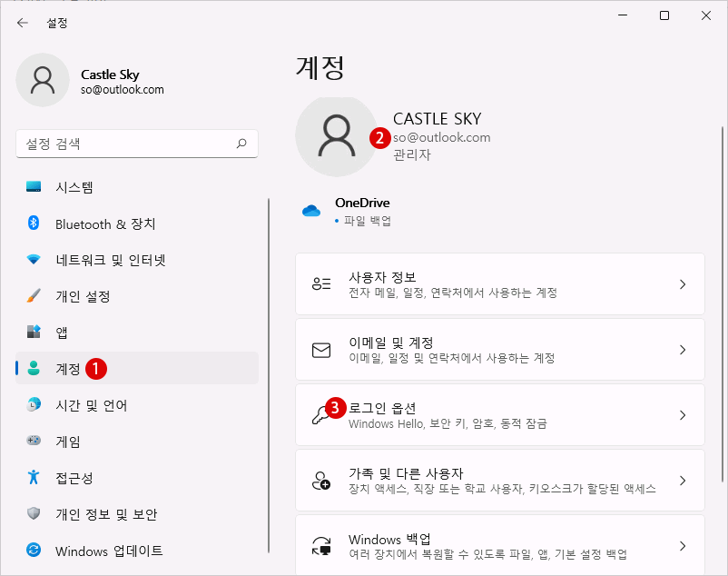Screen dimensions: 728x576
Task: Click the 계정 person icon in the sidebar
Action: coord(34,368)
